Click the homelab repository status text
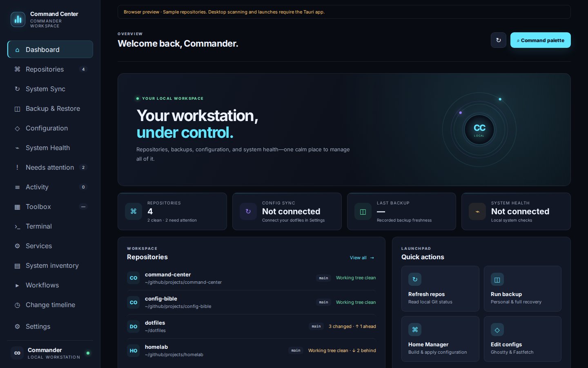Viewport: 588px width, 368px height. click(342, 350)
